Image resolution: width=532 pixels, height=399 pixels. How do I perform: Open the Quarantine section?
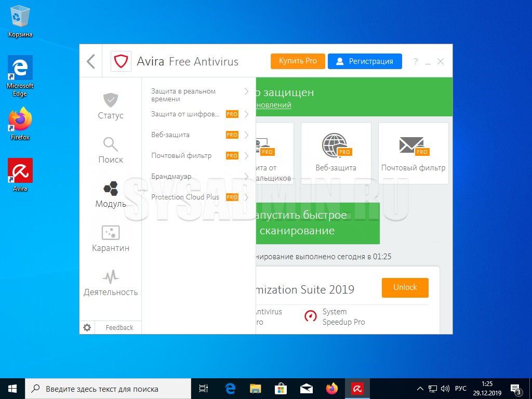(111, 232)
